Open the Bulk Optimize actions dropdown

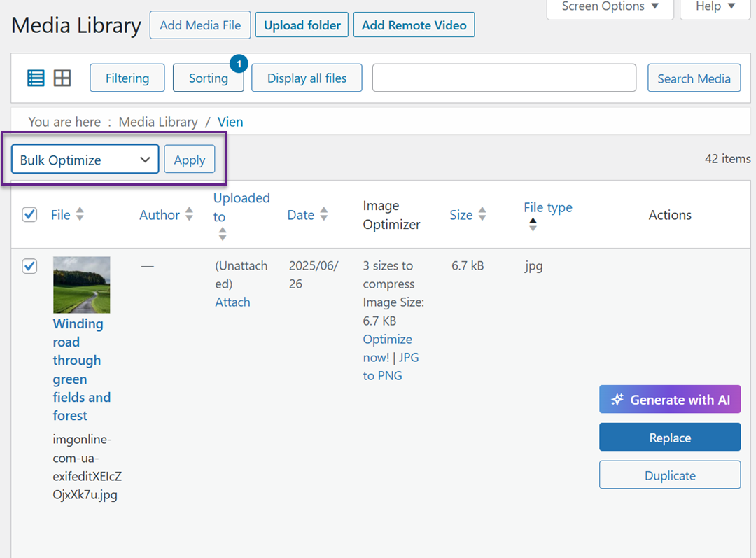(x=85, y=160)
